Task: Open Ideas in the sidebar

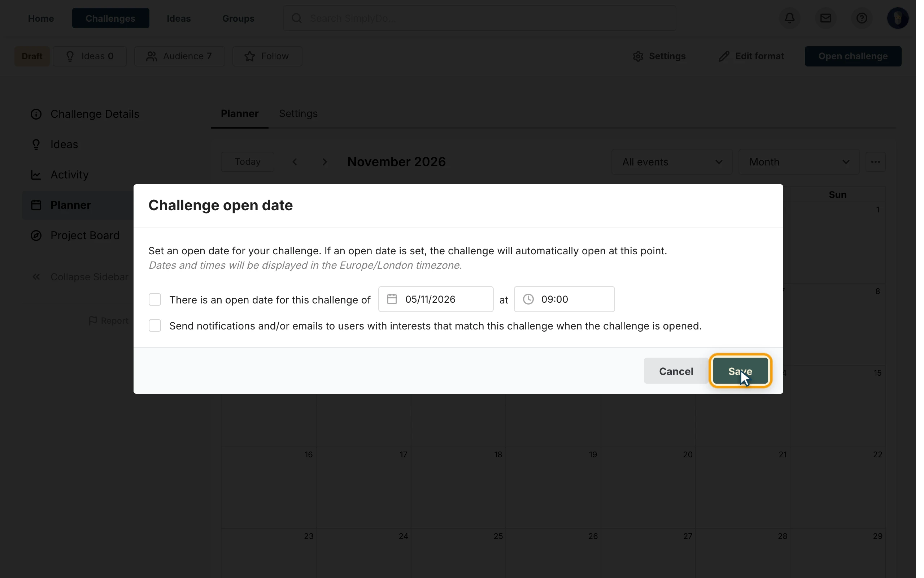Action: [x=54, y=144]
